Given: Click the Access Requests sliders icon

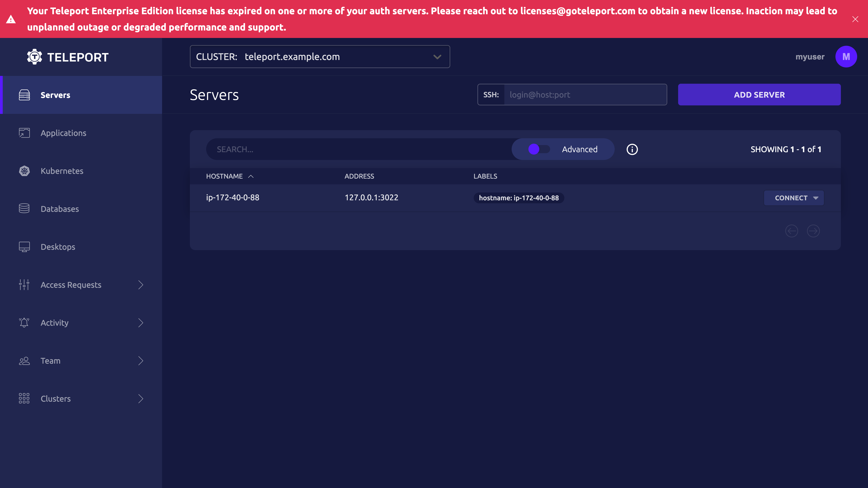Looking at the screenshot, I should coord(24,285).
